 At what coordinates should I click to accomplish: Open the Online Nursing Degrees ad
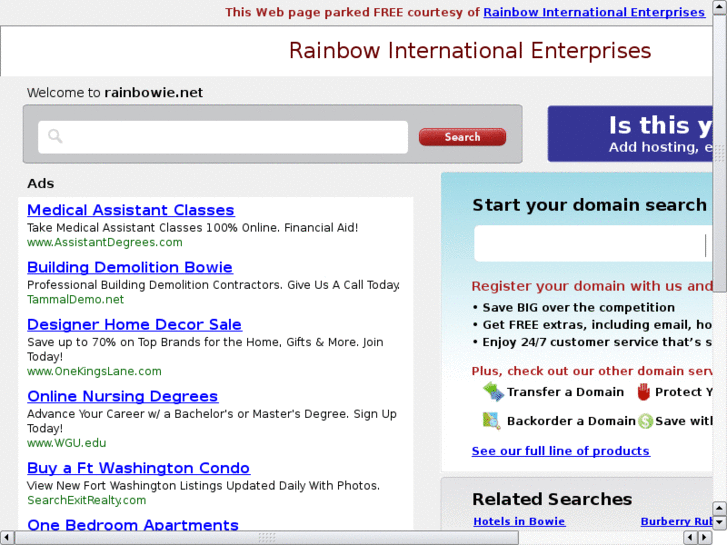(122, 396)
